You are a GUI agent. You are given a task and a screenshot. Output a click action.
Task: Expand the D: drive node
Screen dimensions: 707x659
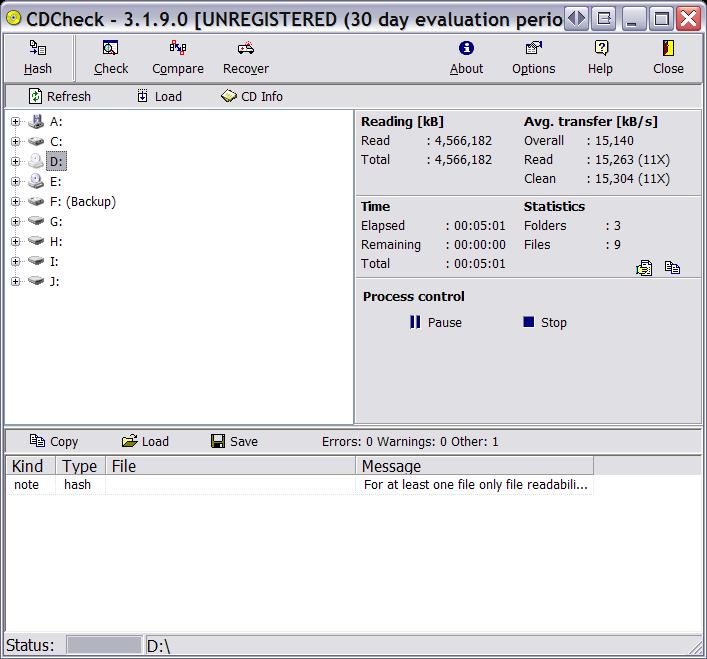15,161
